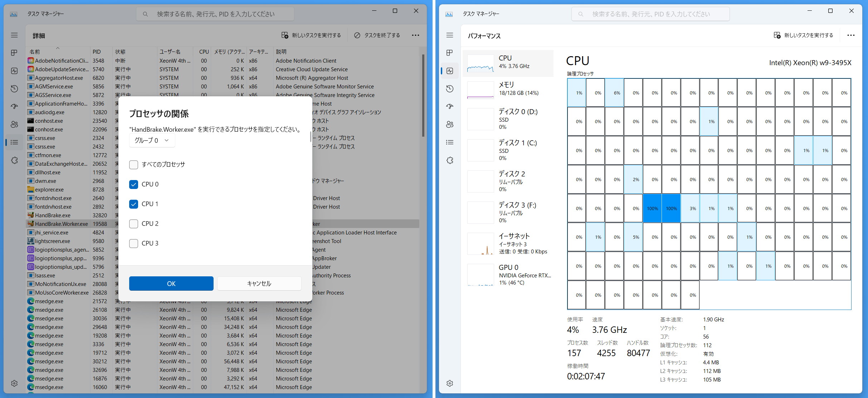Select イーサネット performance entry
868x398 pixels.
click(x=508, y=244)
